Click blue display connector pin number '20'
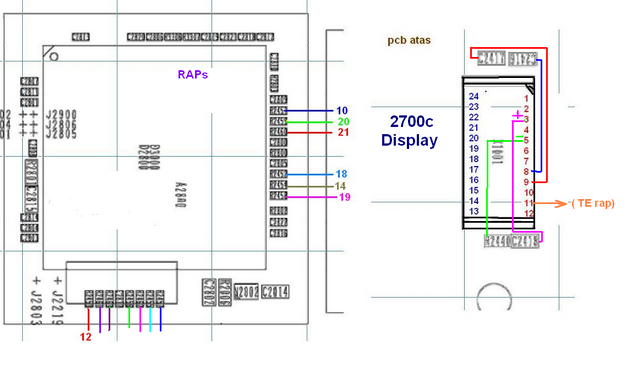Image resolution: width=640 pixels, height=365 pixels. 473,138
